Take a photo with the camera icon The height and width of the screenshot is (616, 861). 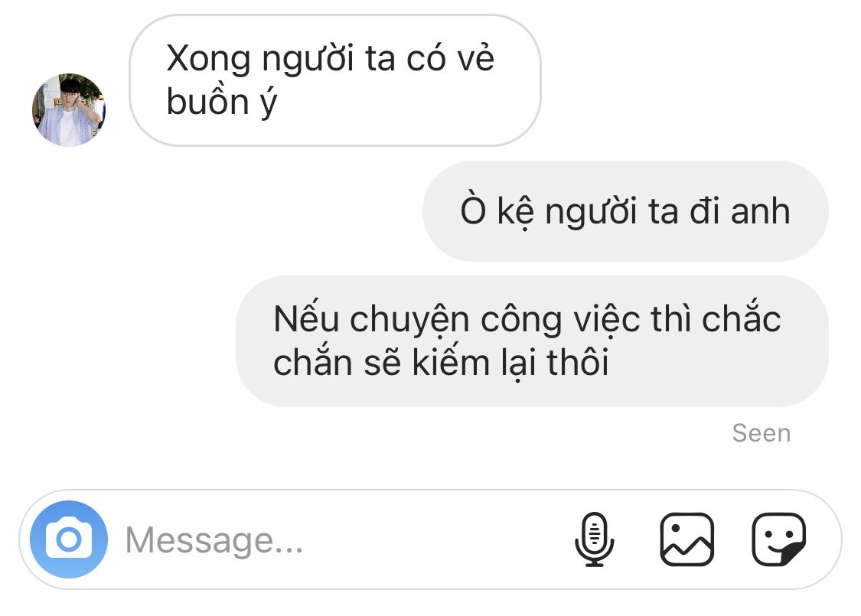69,539
